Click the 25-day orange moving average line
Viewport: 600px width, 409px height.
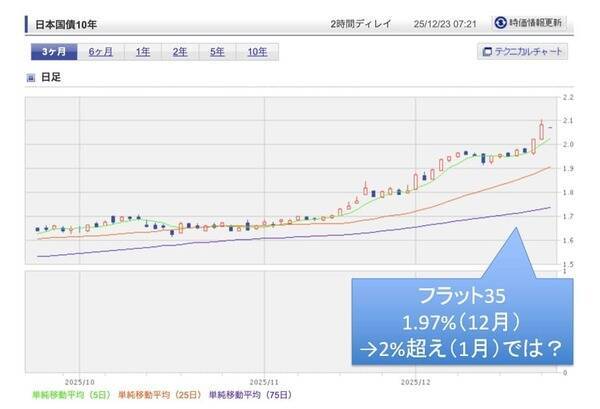coord(294,223)
